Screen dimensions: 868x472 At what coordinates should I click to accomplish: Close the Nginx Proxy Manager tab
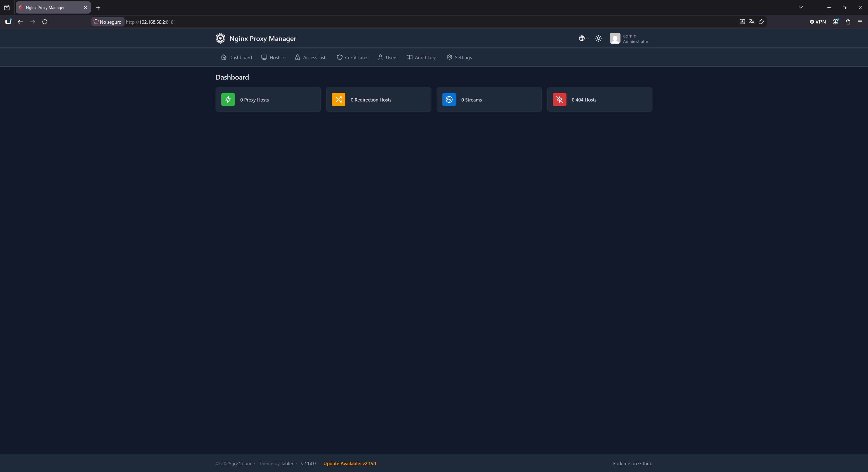[85, 7]
